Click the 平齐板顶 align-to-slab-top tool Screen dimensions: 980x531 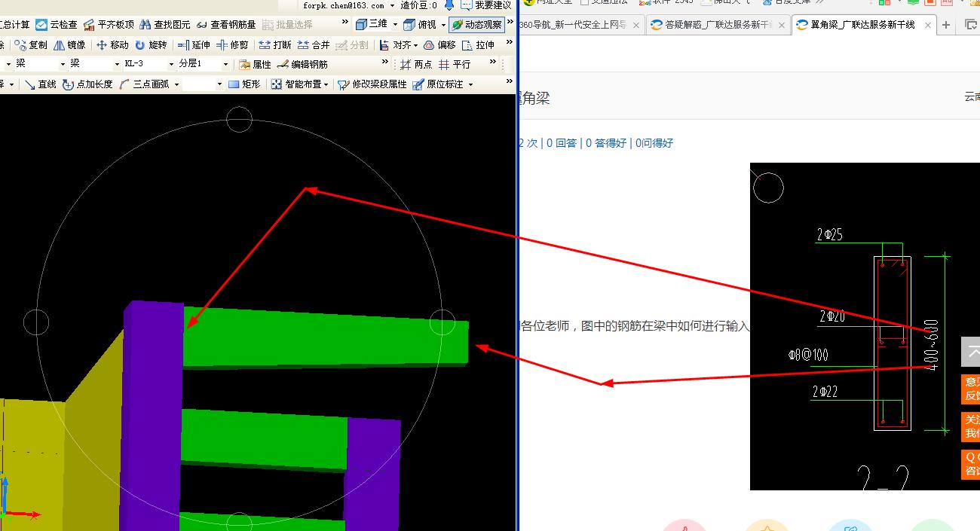point(109,25)
